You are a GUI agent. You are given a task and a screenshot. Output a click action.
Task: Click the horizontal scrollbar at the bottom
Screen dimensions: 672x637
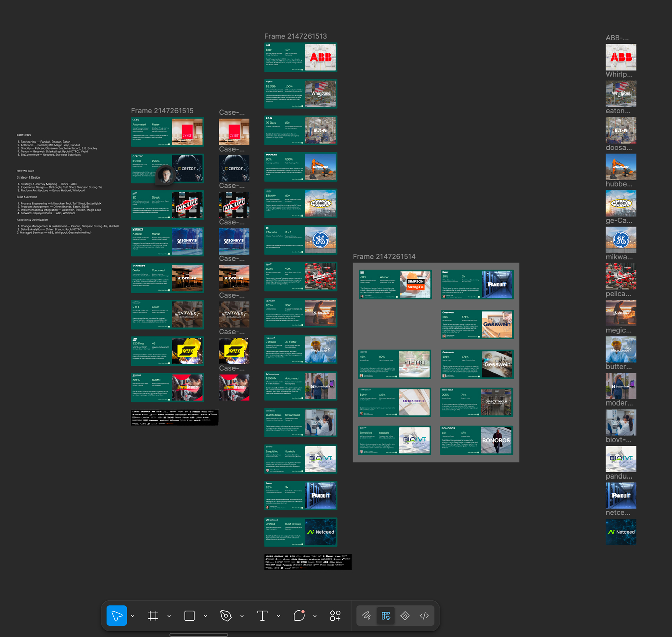point(199,635)
